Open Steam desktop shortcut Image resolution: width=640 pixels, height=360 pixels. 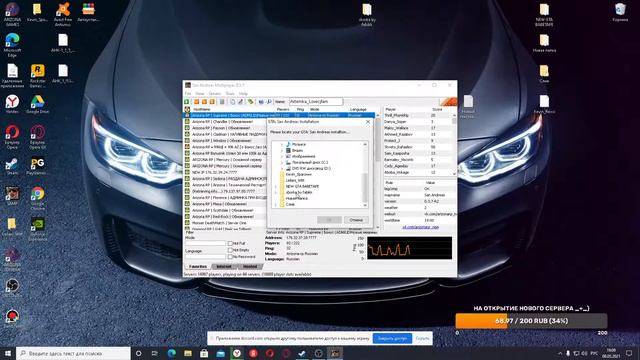click(x=12, y=167)
